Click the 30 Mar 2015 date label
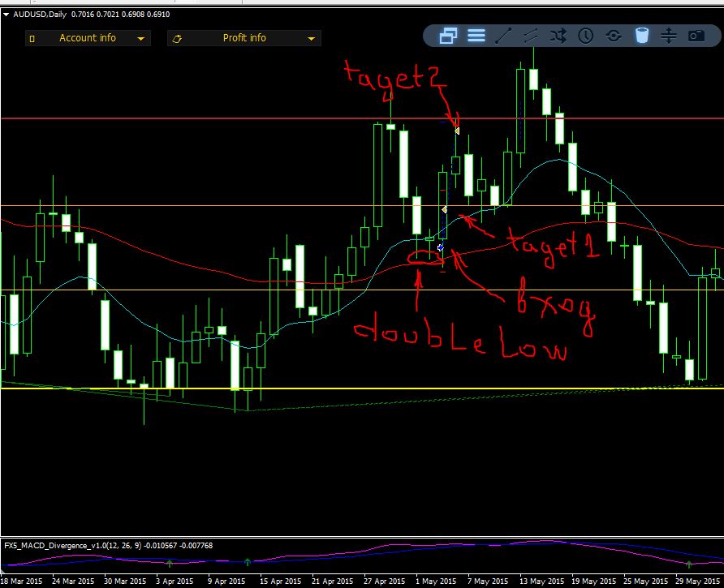Screen dimensions: 724x588 (125, 581)
